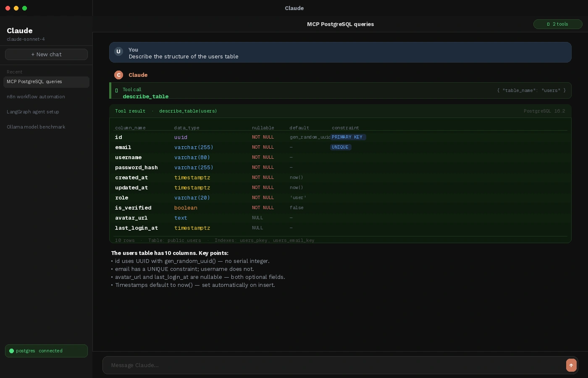Select the MCP PostgreSQL queries chat
588x378 pixels.
(x=34, y=81)
